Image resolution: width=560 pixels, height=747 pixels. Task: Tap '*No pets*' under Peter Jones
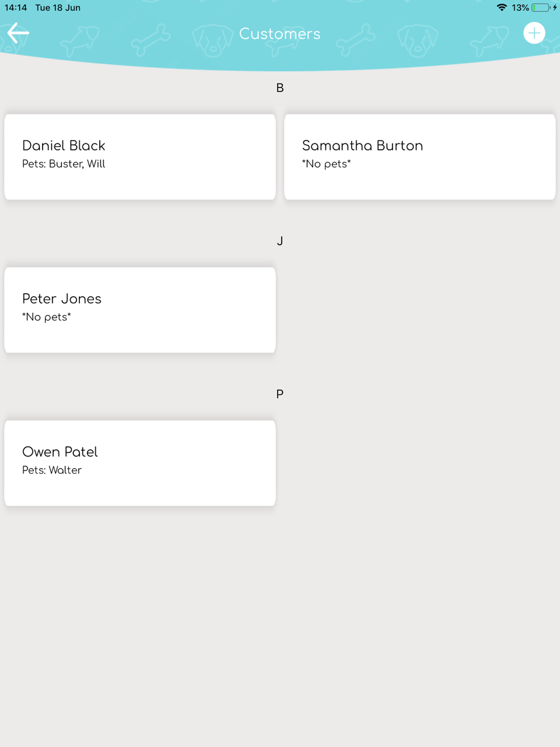(46, 317)
